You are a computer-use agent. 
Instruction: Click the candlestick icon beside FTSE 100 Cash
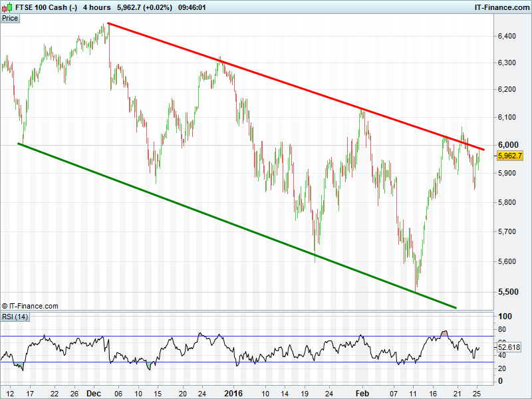[x=7, y=7]
